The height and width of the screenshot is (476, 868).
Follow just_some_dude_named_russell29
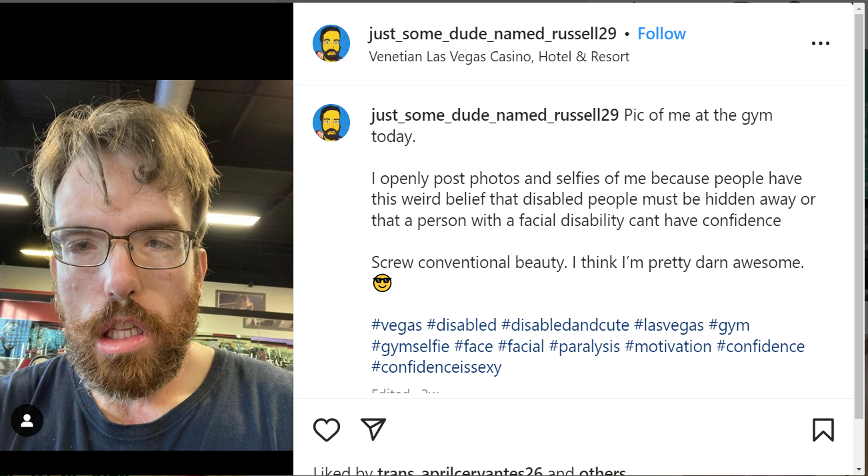pos(661,34)
